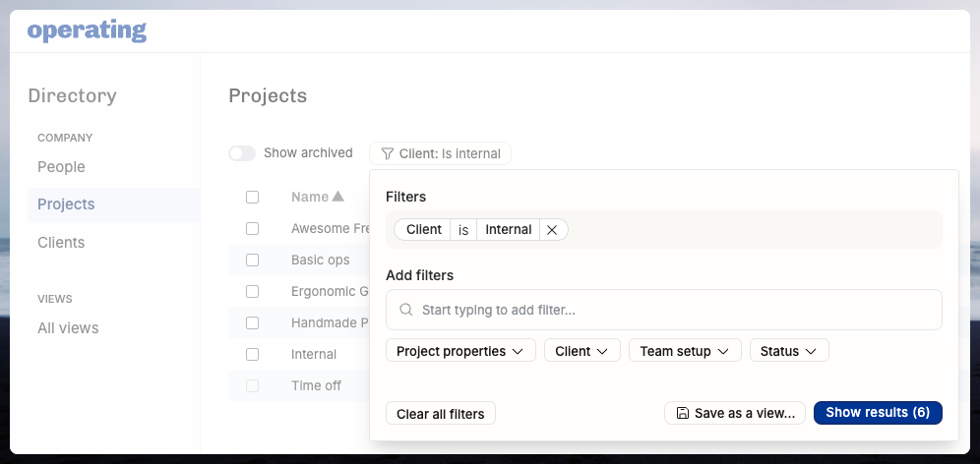Tick the checkbox for Internal project
Screen dimensions: 980x464
(x=253, y=354)
